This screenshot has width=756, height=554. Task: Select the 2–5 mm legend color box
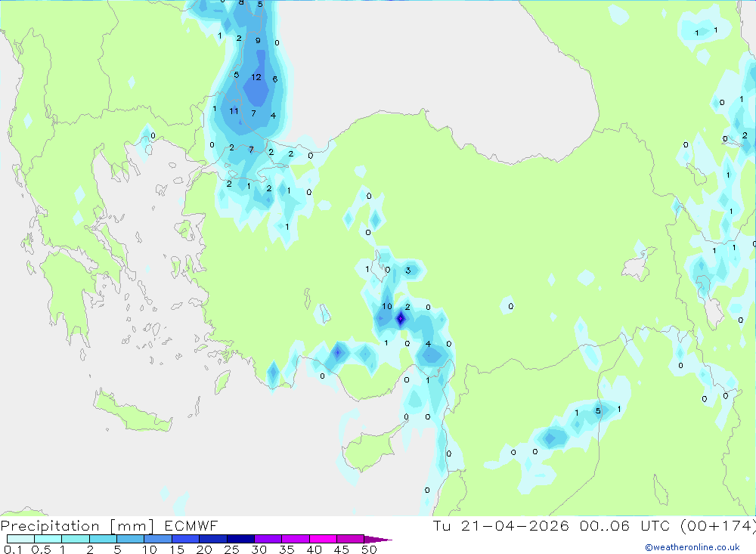click(103, 539)
